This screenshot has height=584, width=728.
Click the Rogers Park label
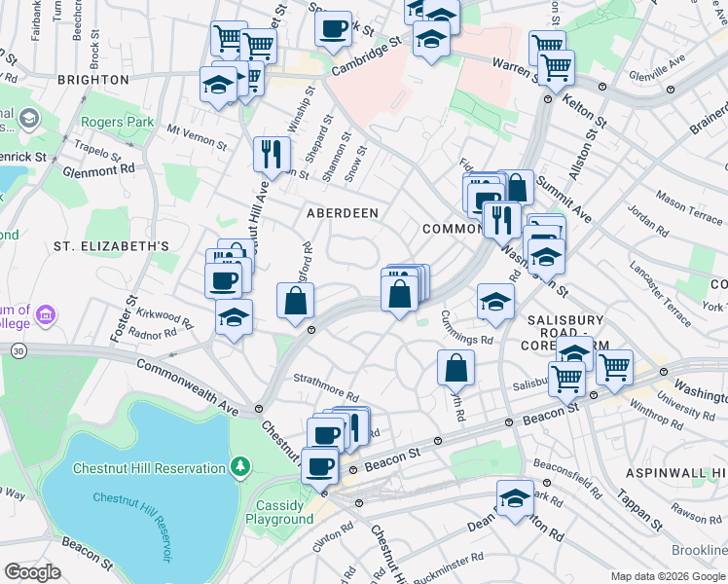pos(117,122)
